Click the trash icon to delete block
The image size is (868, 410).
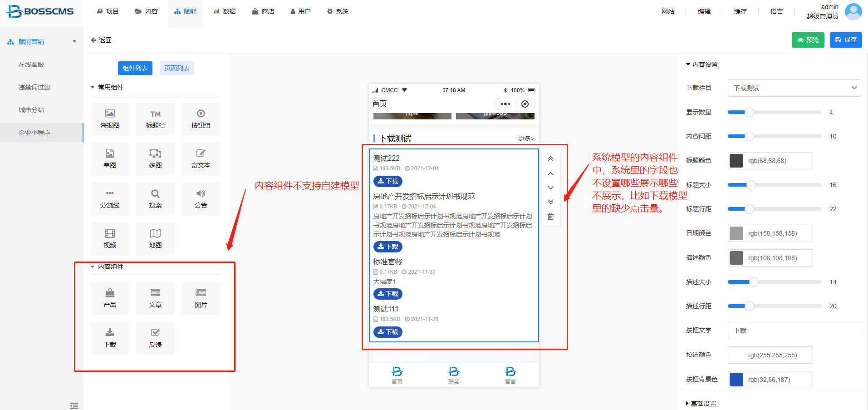(550, 217)
